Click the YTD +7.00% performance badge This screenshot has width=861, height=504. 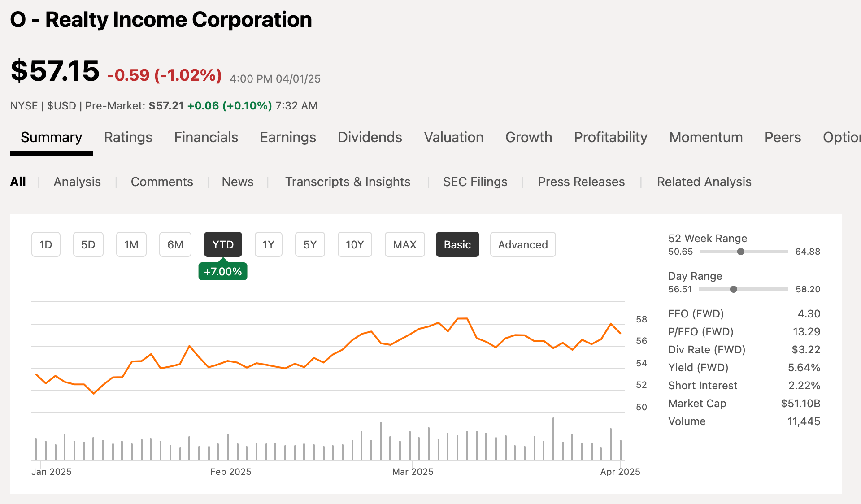point(223,271)
